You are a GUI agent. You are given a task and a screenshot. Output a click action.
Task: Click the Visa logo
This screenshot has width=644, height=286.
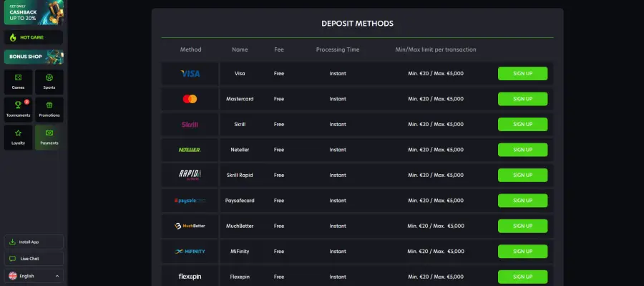pos(190,74)
